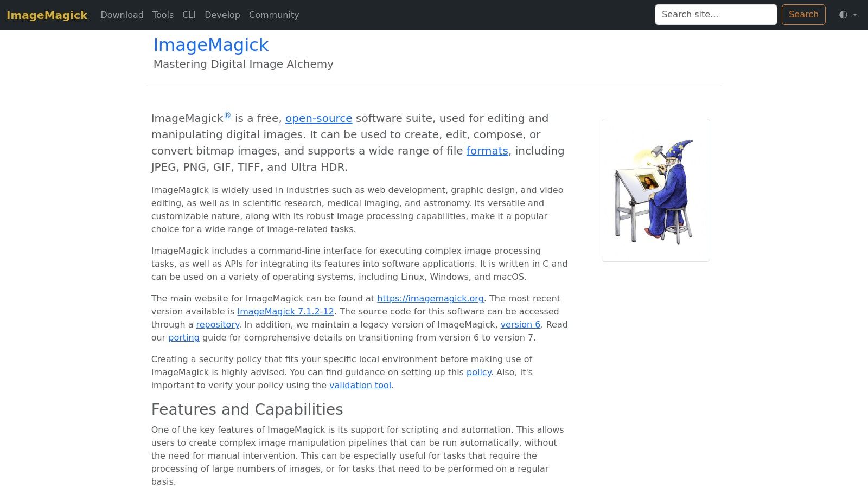This screenshot has width=868, height=488.
Task: Open the security policy link
Action: pyautogui.click(x=478, y=372)
